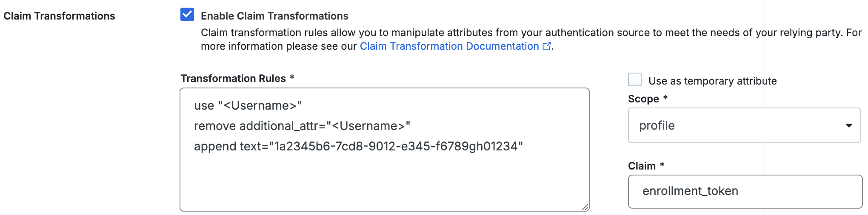This screenshot has width=868, height=215.
Task: Place cursor on the append text line
Action: tap(358, 147)
